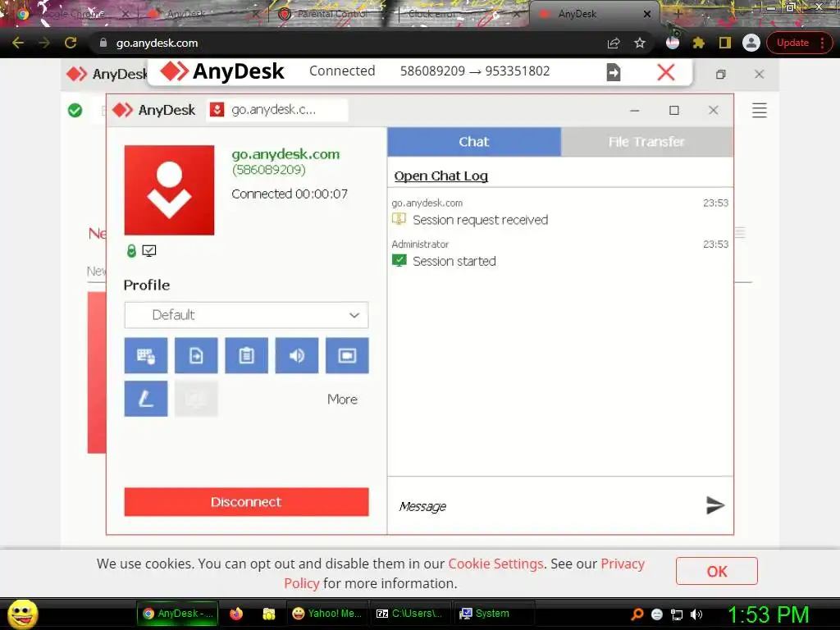Toggle keyboard and mouse control permission
This screenshot has width=840, height=630.
click(146, 355)
